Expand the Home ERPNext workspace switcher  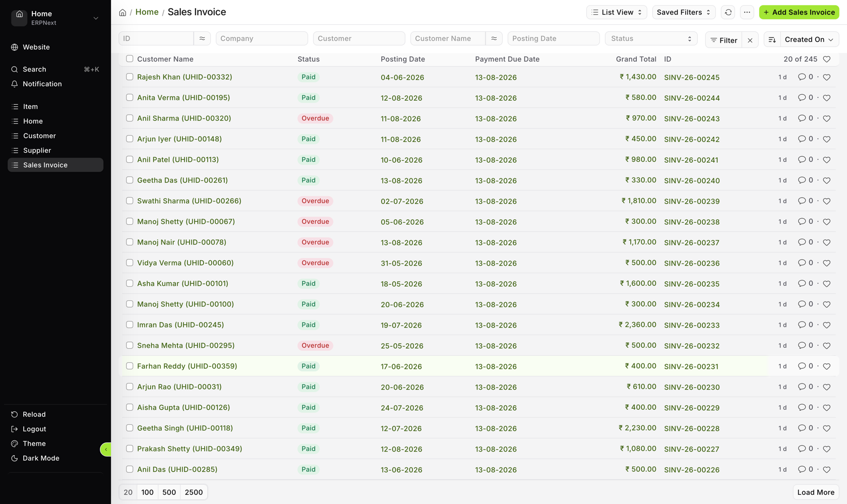point(55,18)
